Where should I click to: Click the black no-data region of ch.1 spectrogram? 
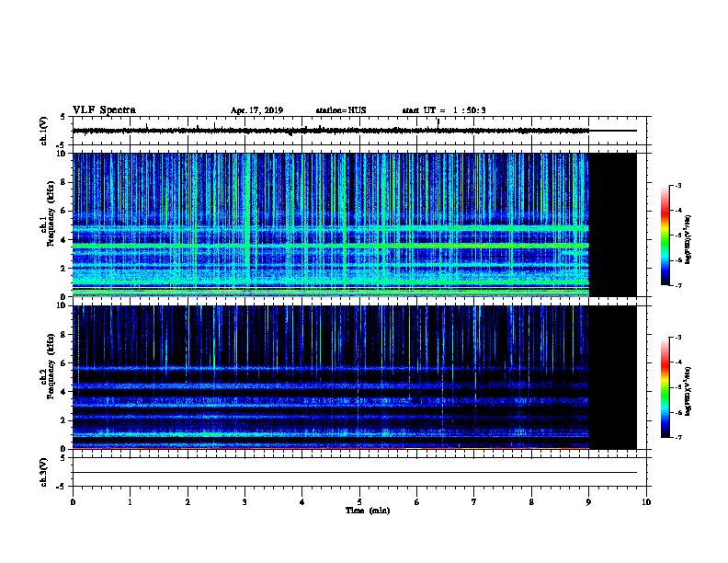pos(612,224)
